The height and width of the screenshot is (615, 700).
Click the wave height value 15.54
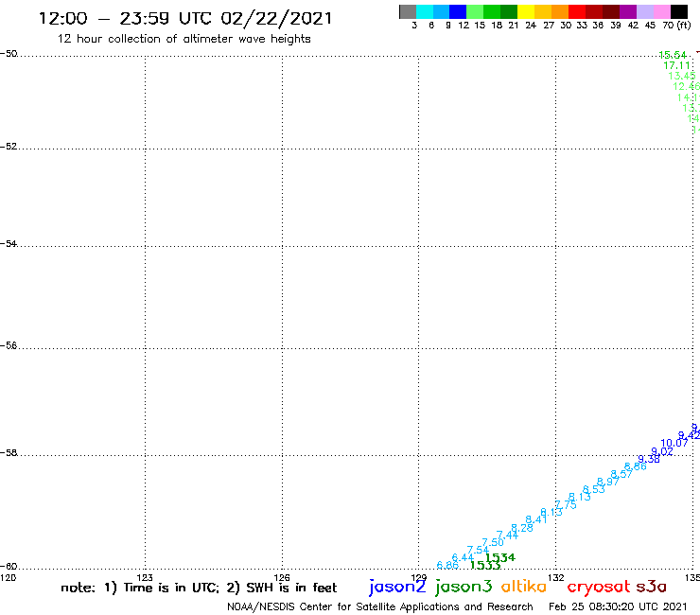tap(673, 55)
